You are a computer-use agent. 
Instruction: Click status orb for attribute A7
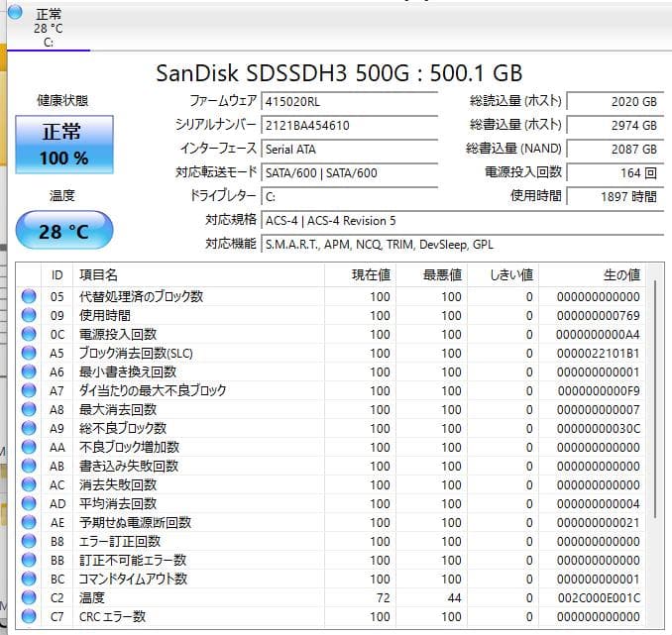[x=29, y=390]
